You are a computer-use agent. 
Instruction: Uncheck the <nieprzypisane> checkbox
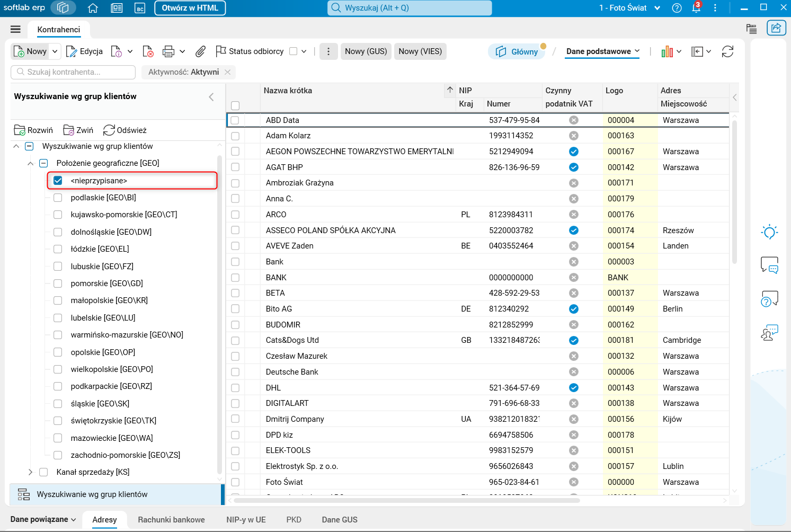(58, 181)
